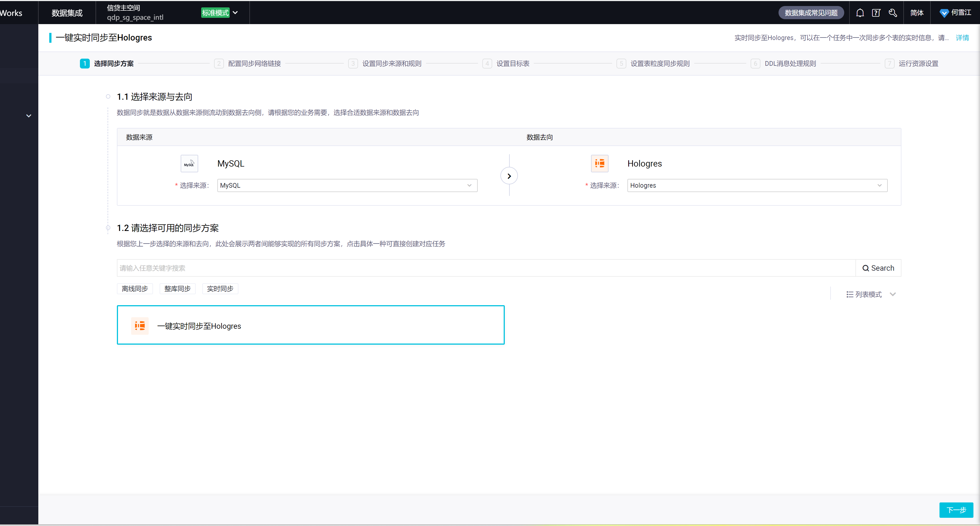Open the MySQL source type dropdown
Image resolution: width=980 pixels, height=526 pixels.
(347, 185)
